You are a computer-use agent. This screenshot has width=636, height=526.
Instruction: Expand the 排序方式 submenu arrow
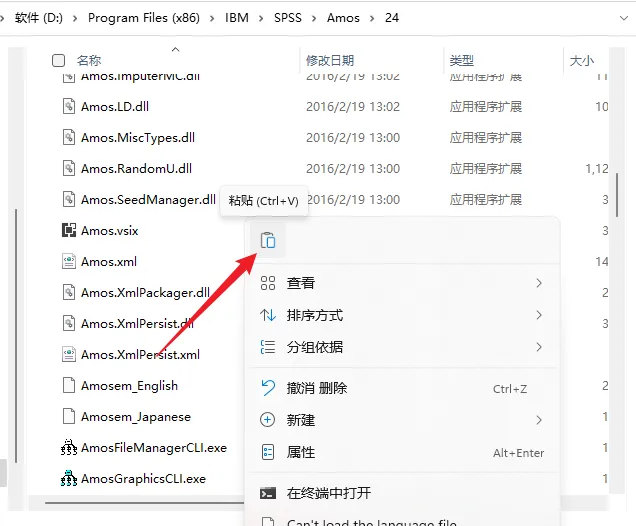[539, 315]
